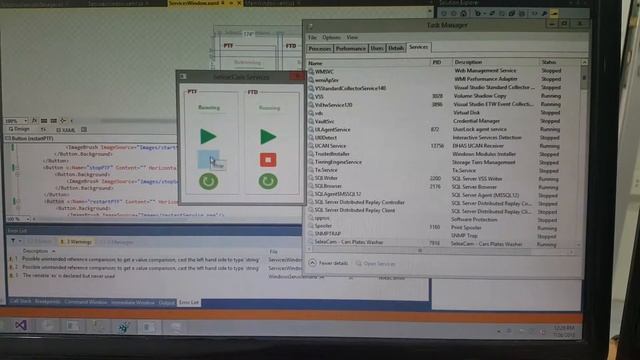Open the 'variable ex is declared' warning
This screenshot has width=640, height=360.
(69, 276)
